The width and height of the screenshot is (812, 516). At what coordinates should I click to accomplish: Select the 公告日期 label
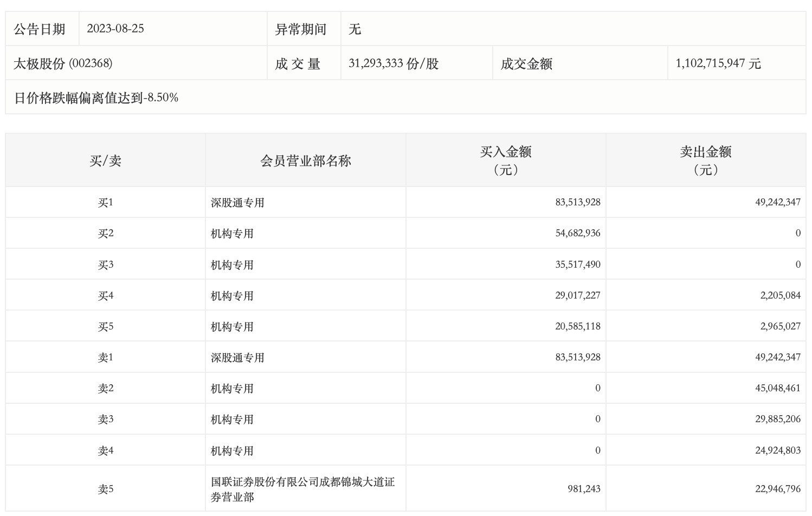[x=40, y=29]
